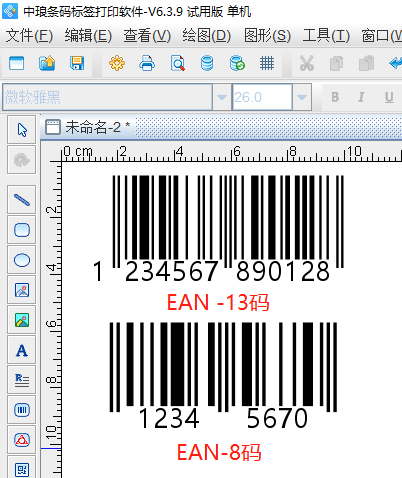Select the red 'EAN-8码' text label
Screen dimensions: 402x478
(219, 452)
